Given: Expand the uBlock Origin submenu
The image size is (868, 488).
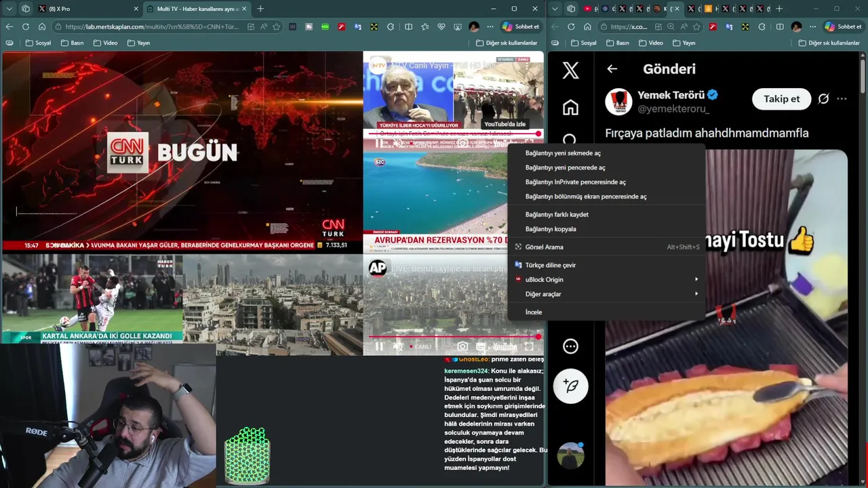Looking at the screenshot, I should [606, 279].
